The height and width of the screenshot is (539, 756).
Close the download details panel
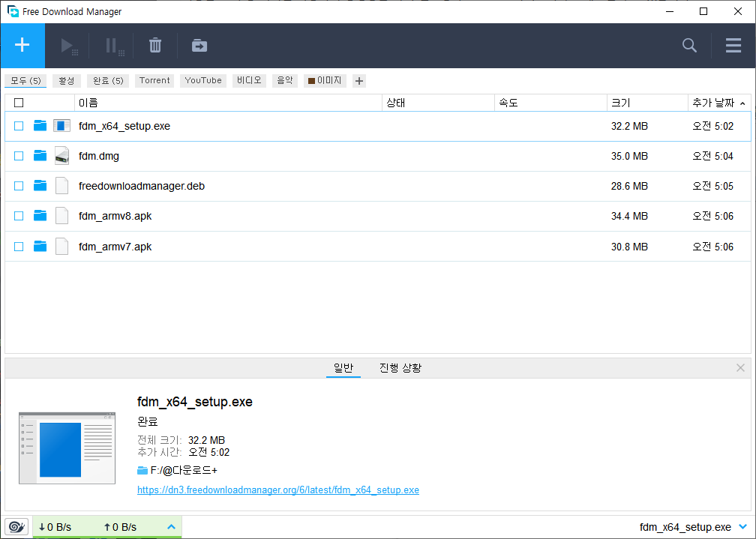pos(740,368)
